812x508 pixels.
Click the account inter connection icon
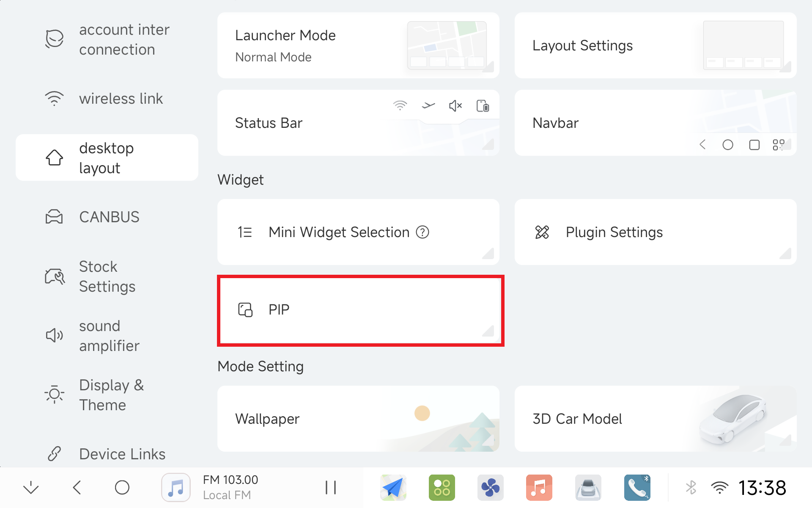pos(55,39)
